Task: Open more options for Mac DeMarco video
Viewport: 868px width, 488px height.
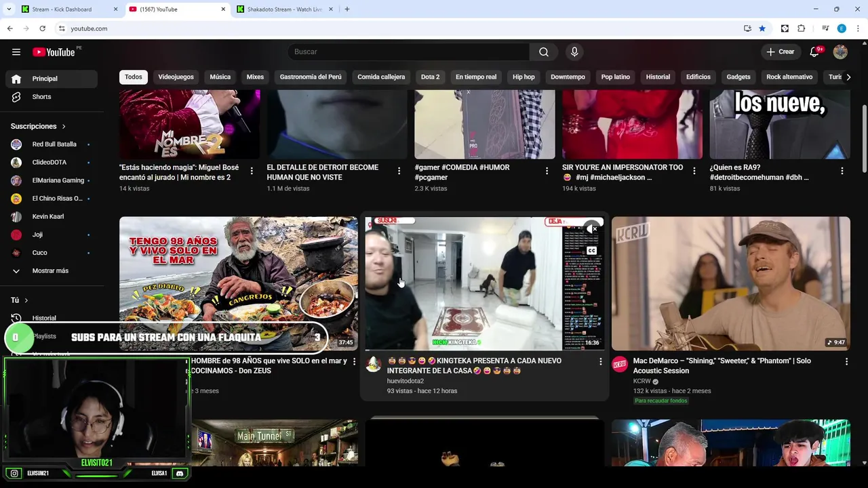Action: (846, 362)
